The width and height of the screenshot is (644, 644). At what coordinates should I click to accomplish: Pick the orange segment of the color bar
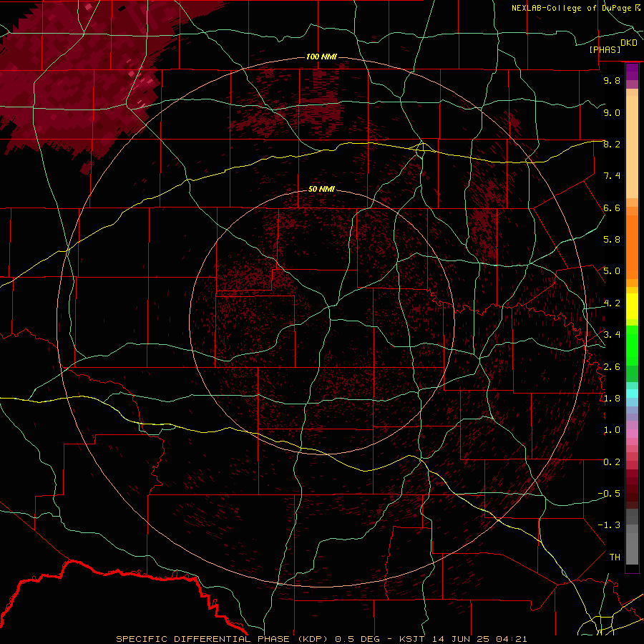tap(632, 248)
